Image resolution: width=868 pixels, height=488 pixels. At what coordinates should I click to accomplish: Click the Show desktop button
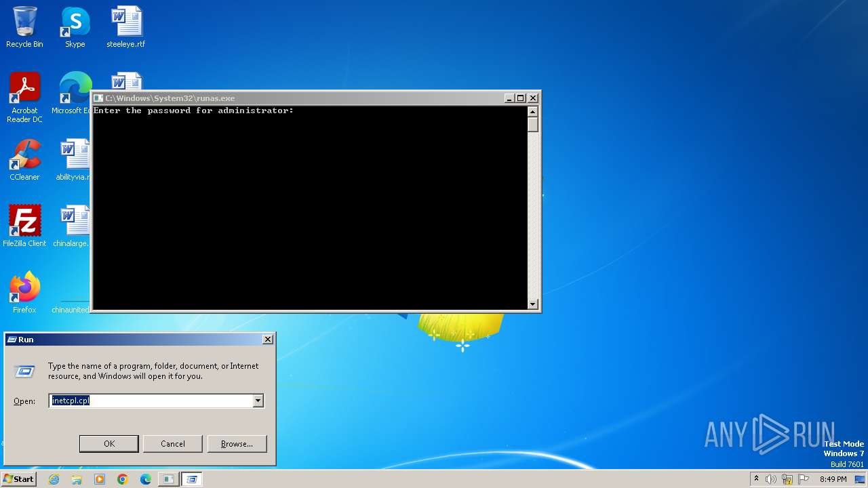(x=861, y=479)
